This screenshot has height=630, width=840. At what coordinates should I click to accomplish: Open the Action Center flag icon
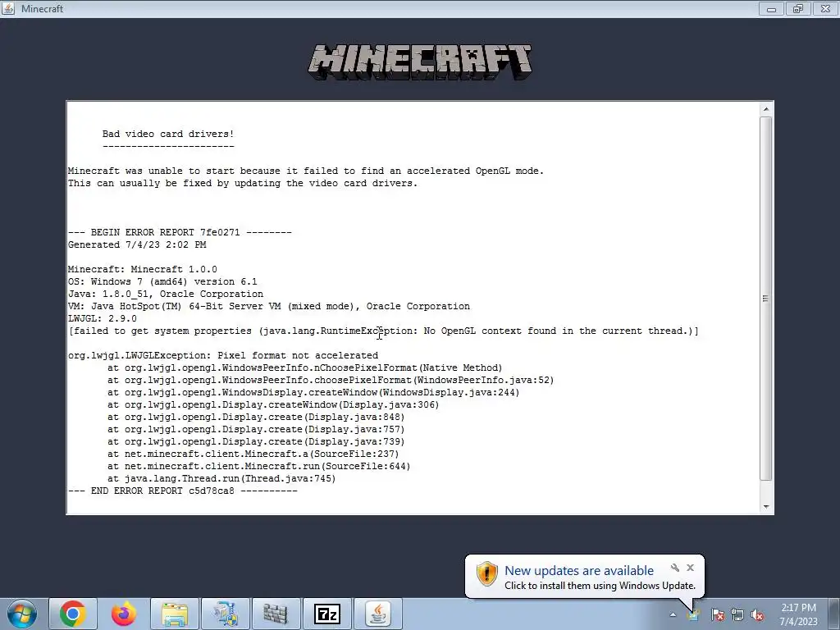coord(718,614)
